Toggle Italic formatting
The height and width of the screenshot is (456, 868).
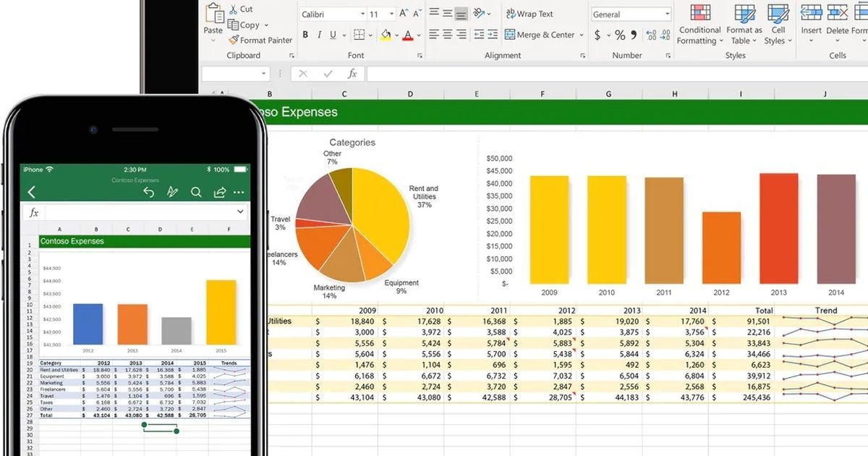[x=319, y=35]
